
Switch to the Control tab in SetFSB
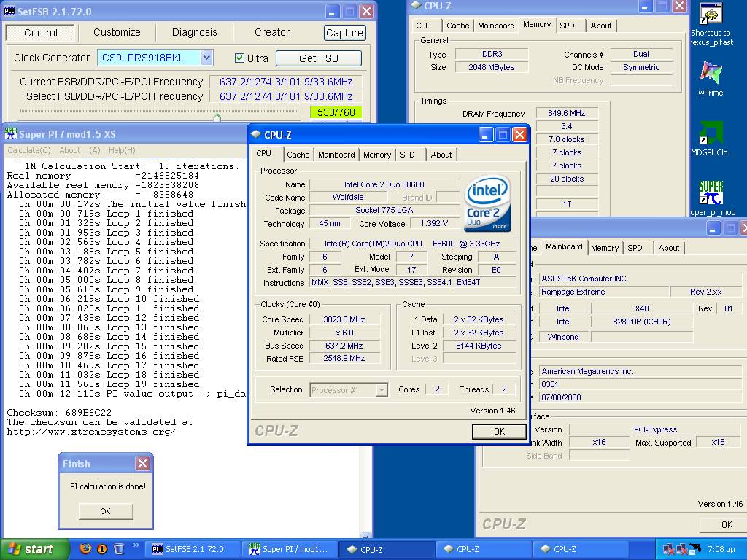(41, 33)
